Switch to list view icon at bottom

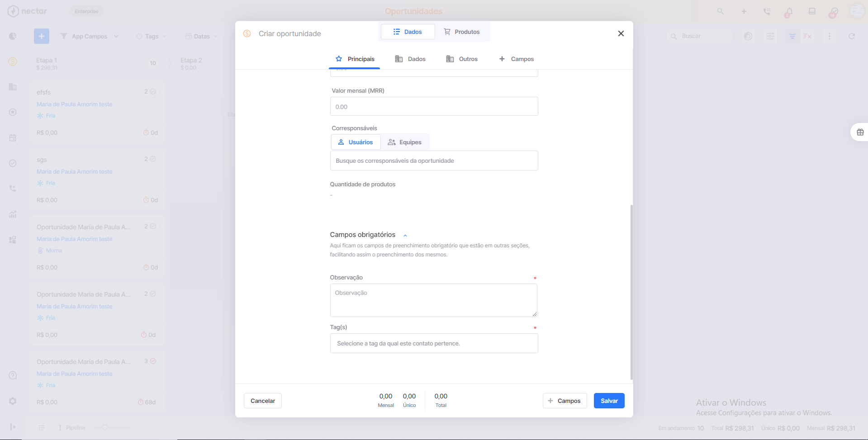[42, 427]
